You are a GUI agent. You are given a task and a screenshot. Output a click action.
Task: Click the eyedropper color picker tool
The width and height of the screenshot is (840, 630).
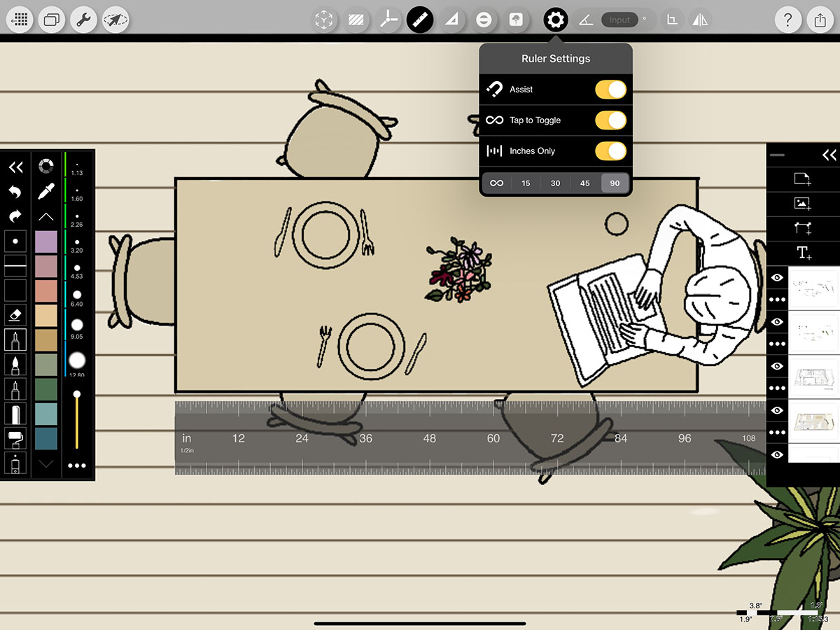pos(46,191)
